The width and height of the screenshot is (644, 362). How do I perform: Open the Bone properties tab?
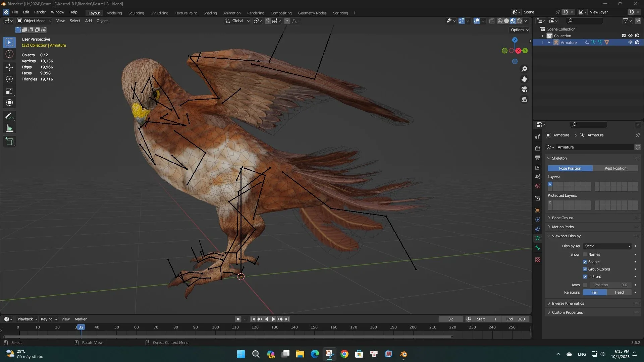538,248
